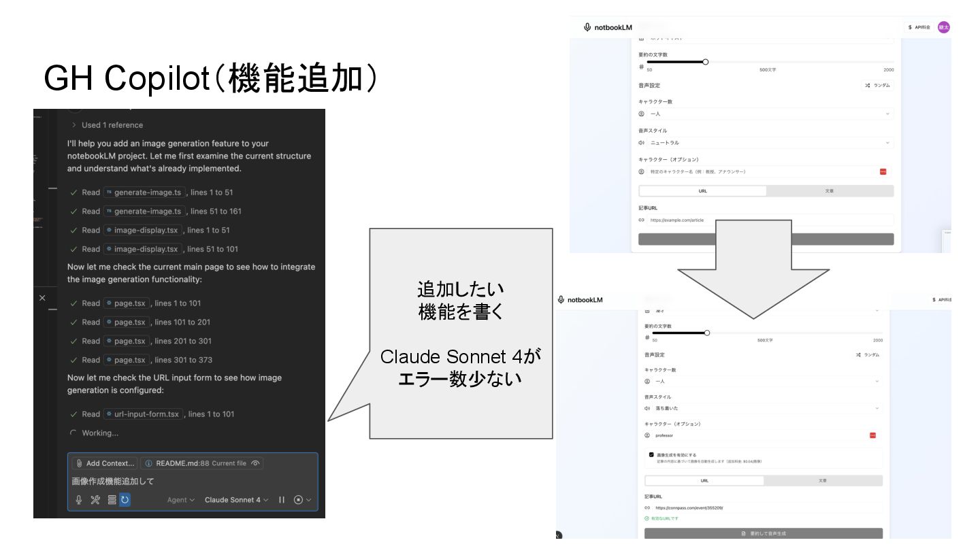The image size is (980, 551).
Task: Click the README.md:88 current file chip
Action: pyautogui.click(x=201, y=463)
